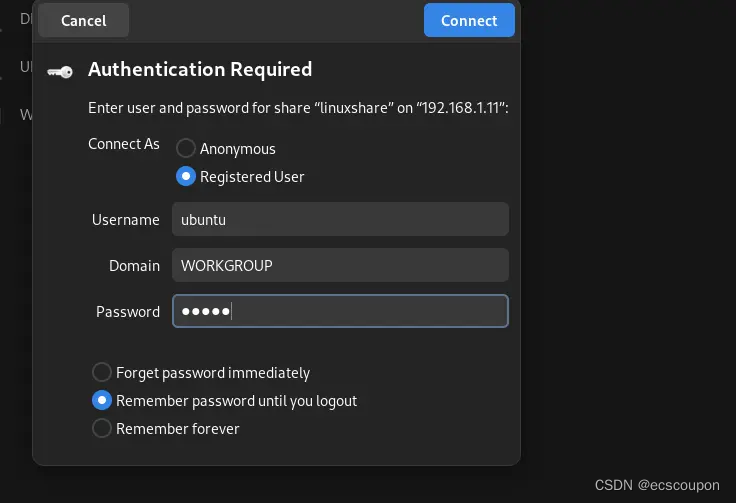The height and width of the screenshot is (503, 736).
Task: Click the Connect As label
Action: tap(124, 144)
